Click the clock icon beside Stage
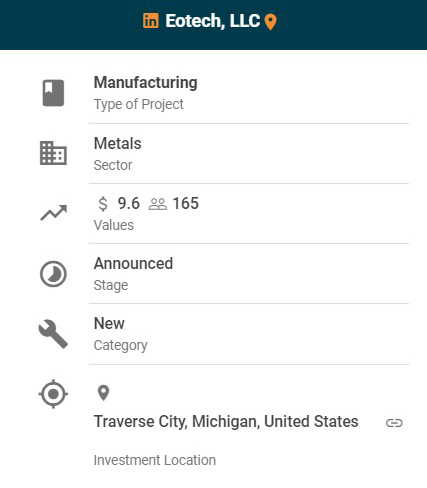427x488 pixels. click(x=53, y=274)
